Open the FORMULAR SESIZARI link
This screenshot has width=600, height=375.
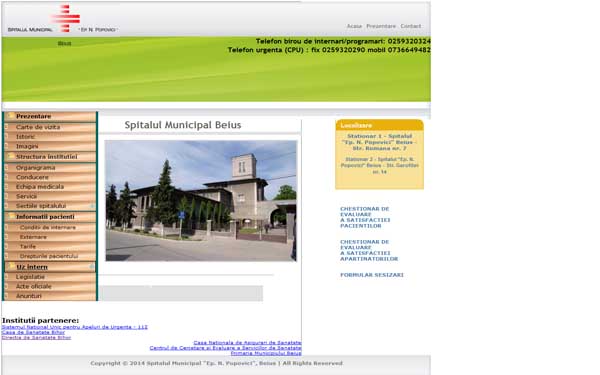pos(372,275)
